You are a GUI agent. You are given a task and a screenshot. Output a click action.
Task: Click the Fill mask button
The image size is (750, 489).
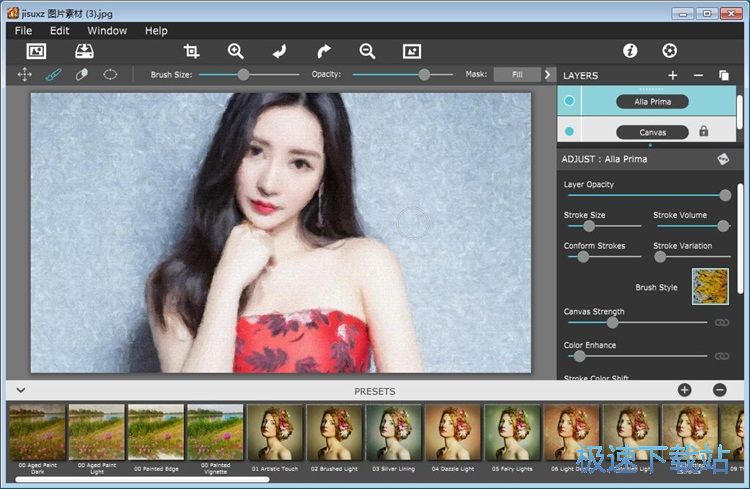[x=517, y=74]
